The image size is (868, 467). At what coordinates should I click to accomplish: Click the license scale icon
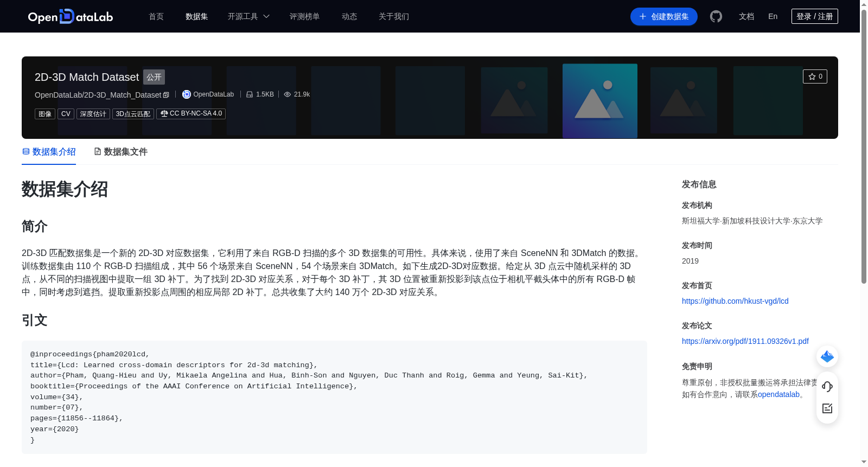point(164,113)
